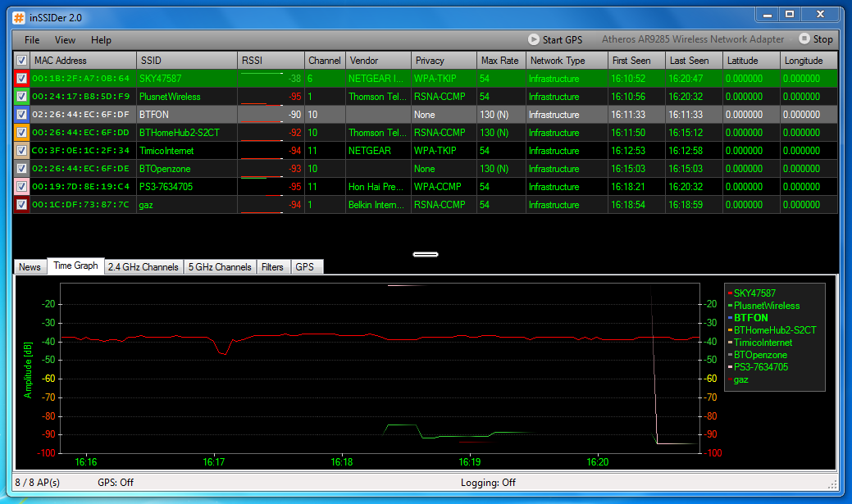Click the Longitude column header
The height and width of the screenshot is (504, 852).
coord(809,61)
